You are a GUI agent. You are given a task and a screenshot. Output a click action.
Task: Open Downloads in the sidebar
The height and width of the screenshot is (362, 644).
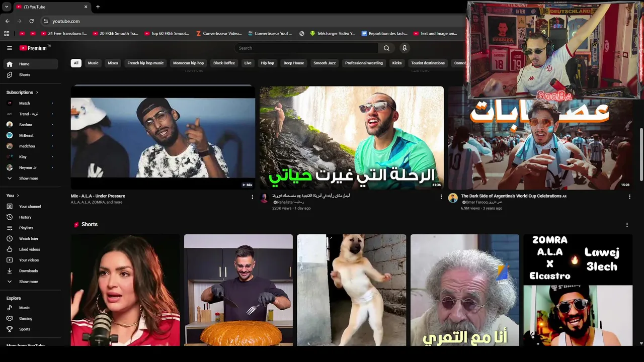(x=31, y=270)
